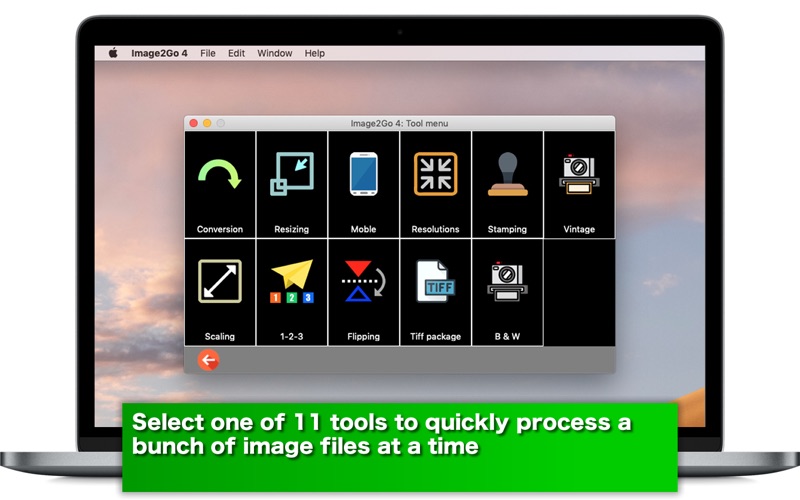Open the Resolutions tool

coord(436,184)
